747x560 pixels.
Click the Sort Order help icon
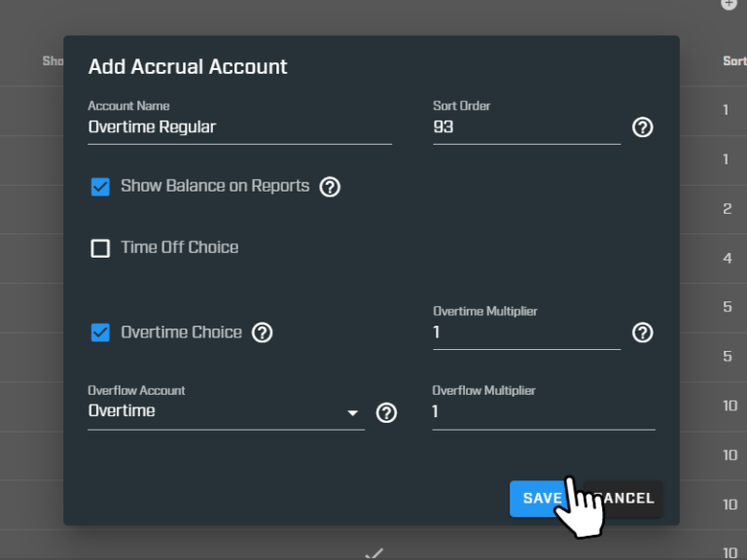[642, 127]
